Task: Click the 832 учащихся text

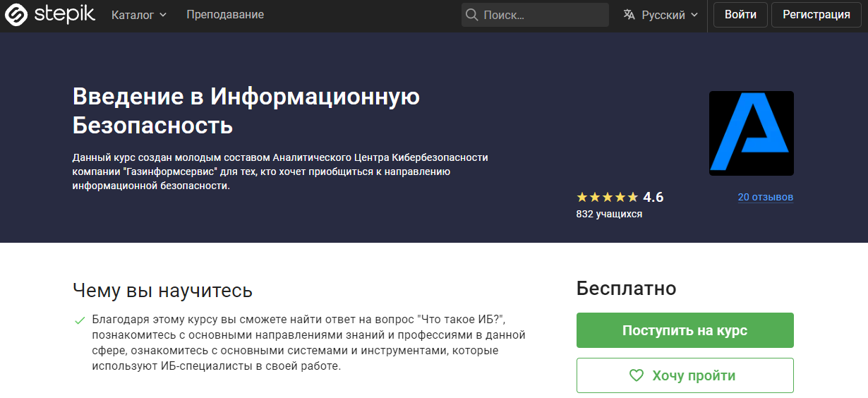Action: click(609, 214)
